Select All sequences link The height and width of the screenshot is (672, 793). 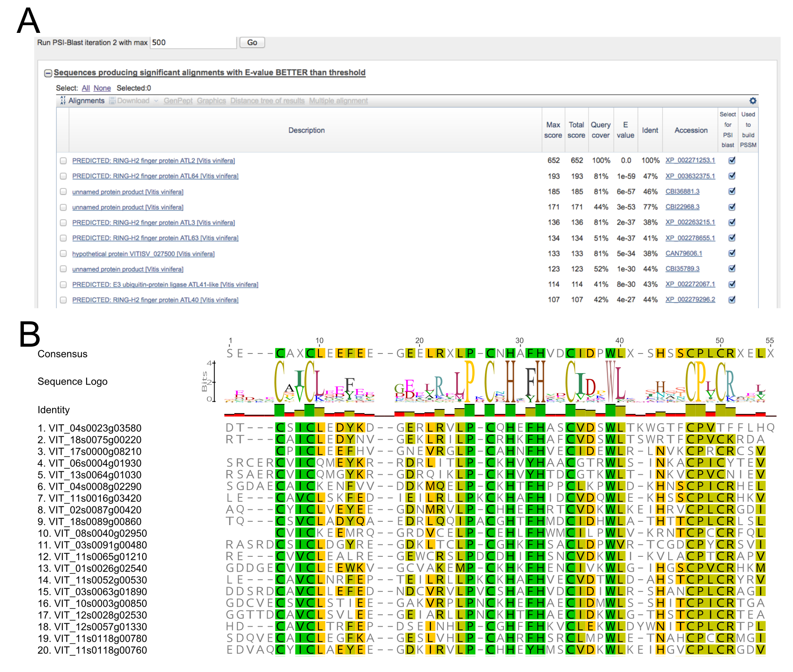(86, 88)
